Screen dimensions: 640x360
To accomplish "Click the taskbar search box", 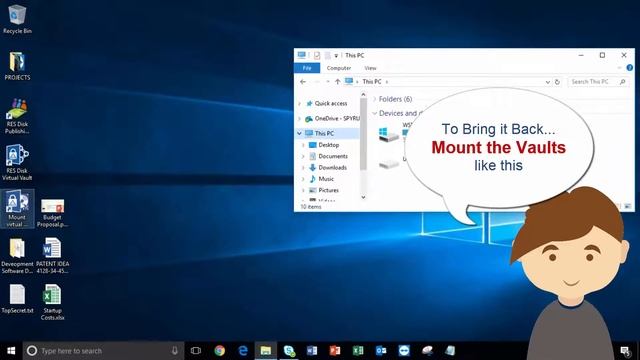I will (103, 351).
